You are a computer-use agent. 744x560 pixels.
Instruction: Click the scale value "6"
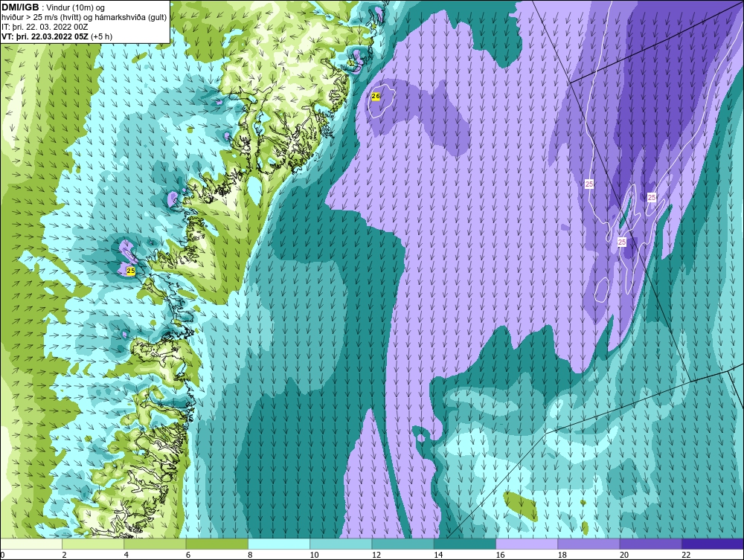pyautogui.click(x=188, y=555)
